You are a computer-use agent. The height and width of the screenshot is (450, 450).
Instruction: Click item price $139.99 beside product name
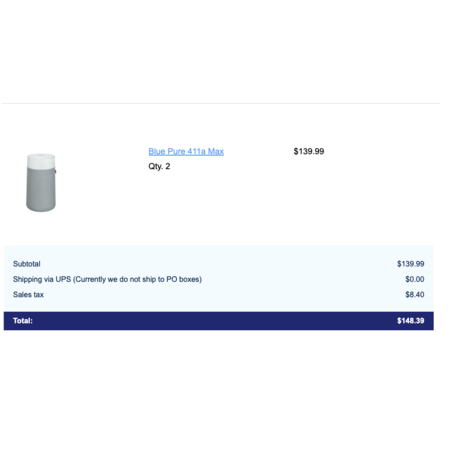pyautogui.click(x=309, y=151)
